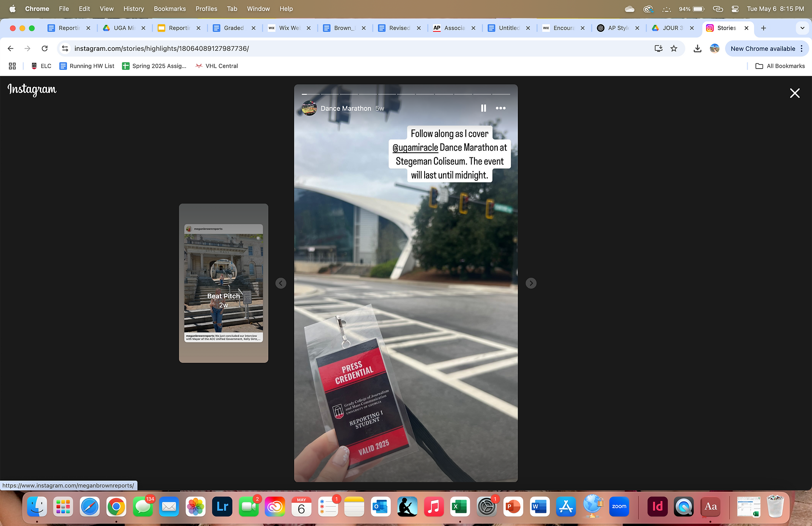This screenshot has width=812, height=526.
Task: Open Finder from the Dock
Action: coord(37,507)
